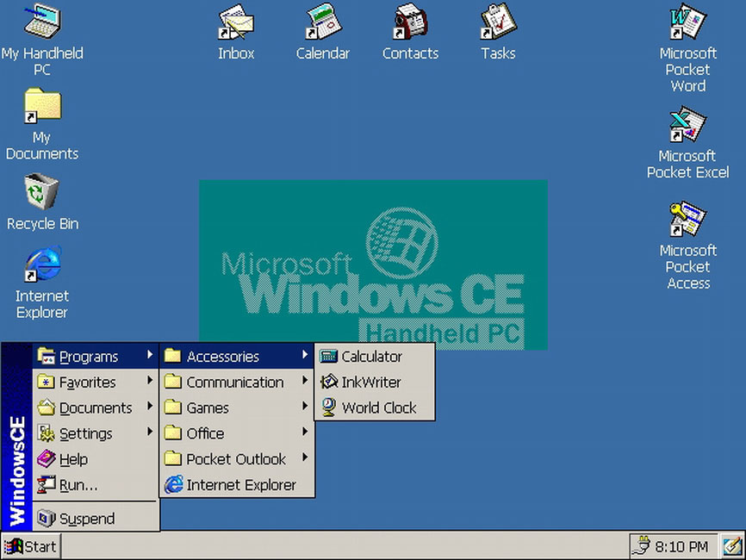The image size is (746, 560).
Task: Click Suspend in the Start menu
Action: (x=86, y=519)
